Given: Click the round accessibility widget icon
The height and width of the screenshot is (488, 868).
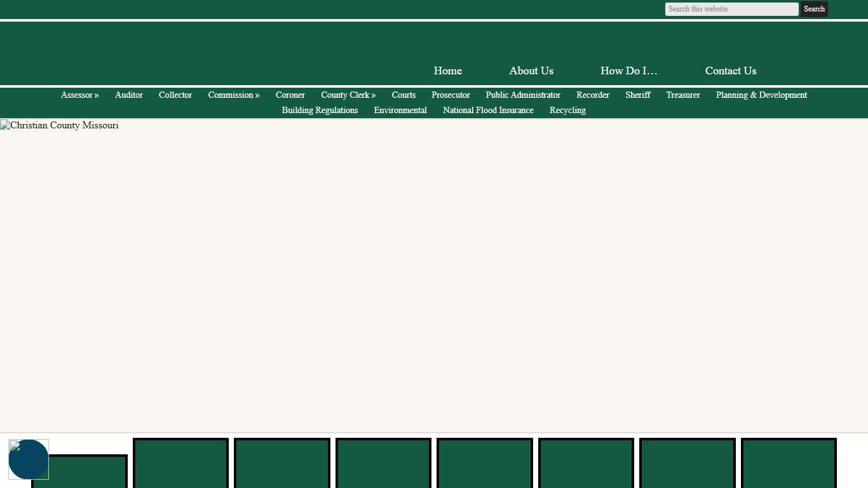Looking at the screenshot, I should click(x=29, y=459).
